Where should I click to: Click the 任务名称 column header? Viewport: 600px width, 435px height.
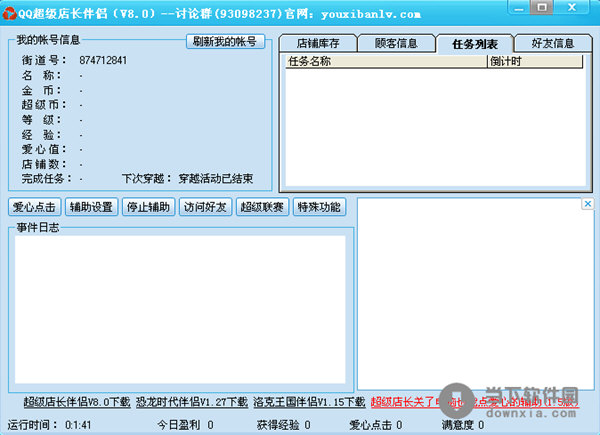click(386, 62)
